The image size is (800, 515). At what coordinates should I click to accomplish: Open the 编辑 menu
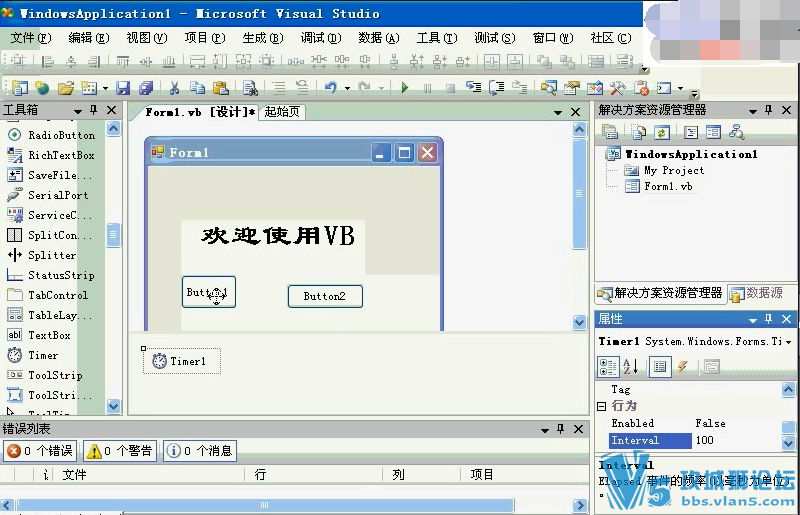click(x=89, y=38)
